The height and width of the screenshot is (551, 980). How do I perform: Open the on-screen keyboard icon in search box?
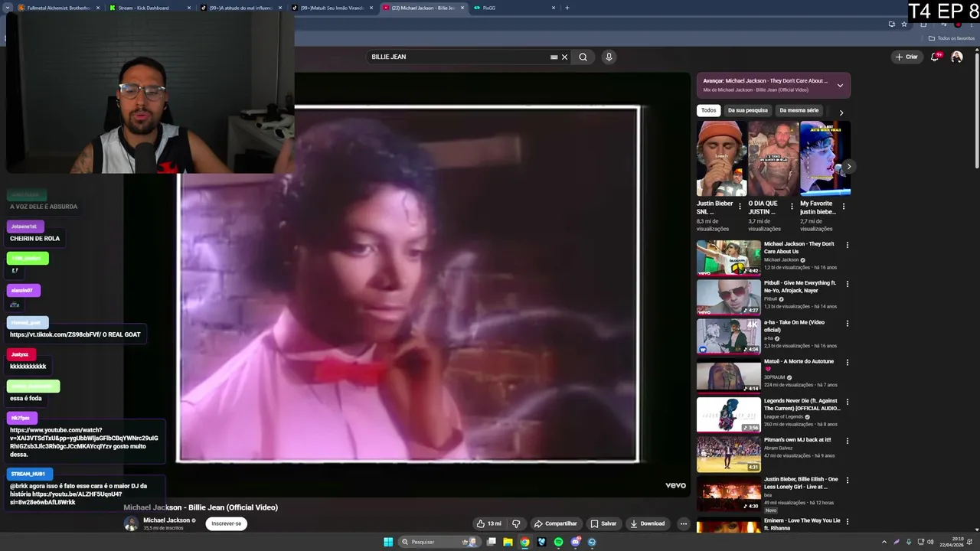554,57
